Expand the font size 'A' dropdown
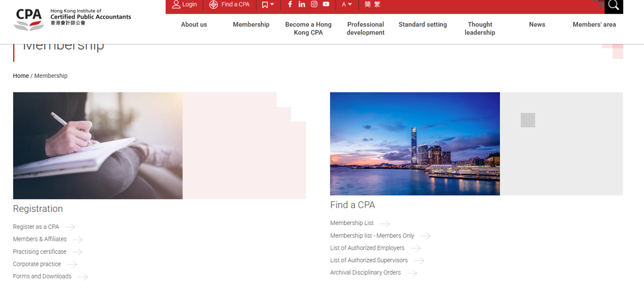The image size is (644, 291). coord(347,4)
